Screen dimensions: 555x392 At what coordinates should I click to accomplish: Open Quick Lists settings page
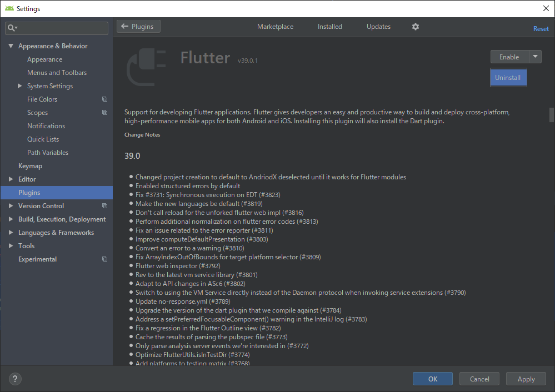pos(43,139)
